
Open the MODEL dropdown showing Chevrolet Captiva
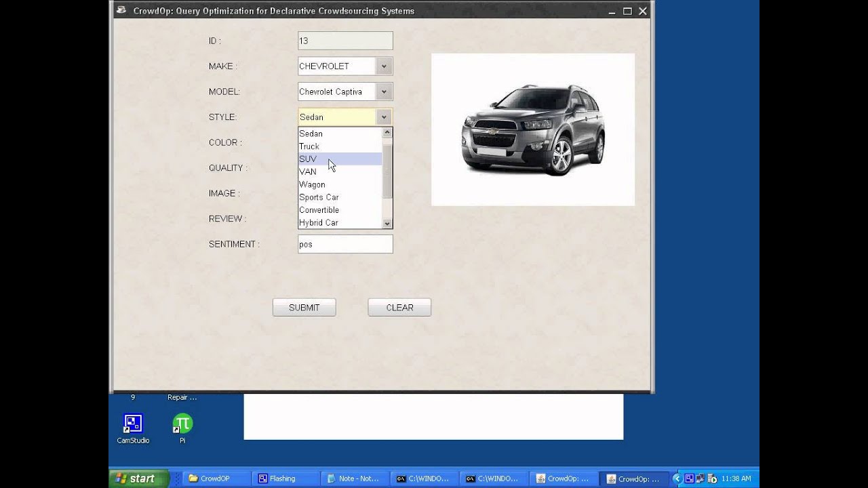click(345, 91)
